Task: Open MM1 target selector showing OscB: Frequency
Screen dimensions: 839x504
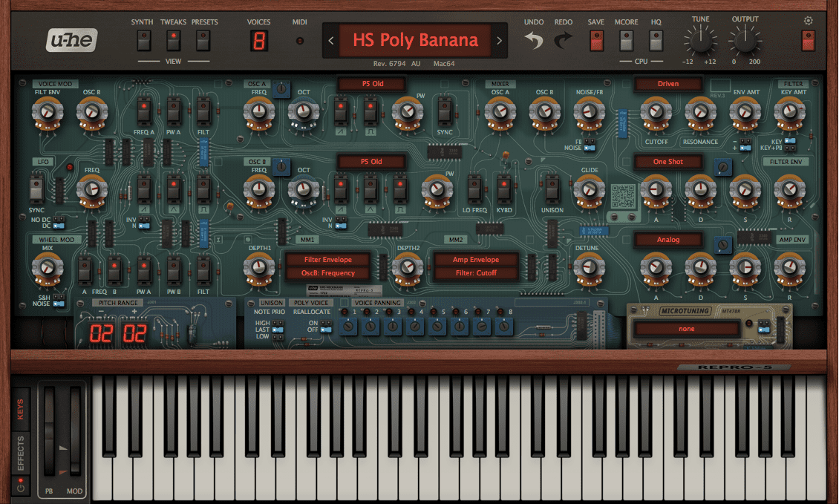Action: 328,273
